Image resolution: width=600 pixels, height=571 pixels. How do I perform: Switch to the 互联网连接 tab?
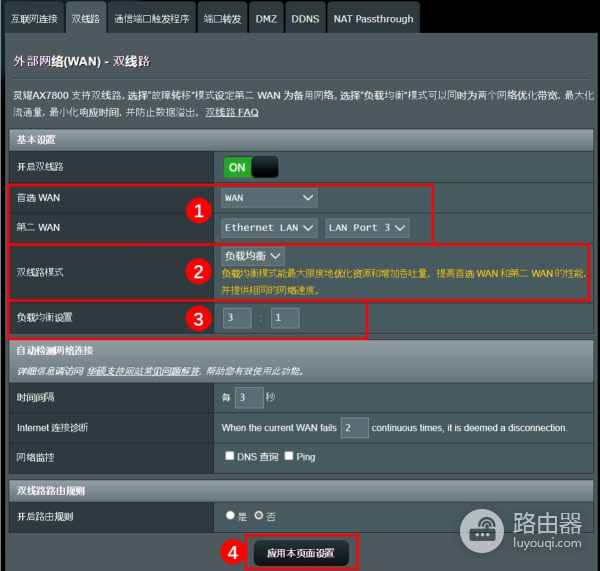34,18
